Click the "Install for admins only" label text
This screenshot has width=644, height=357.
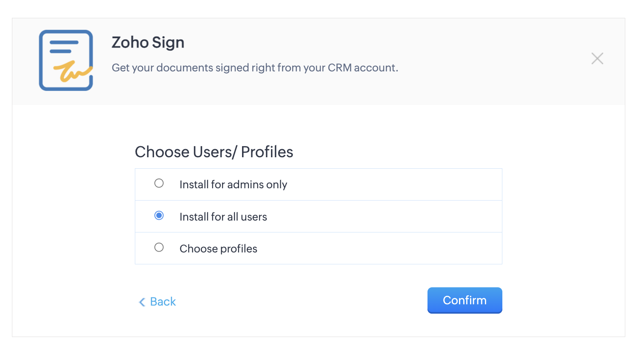click(233, 184)
